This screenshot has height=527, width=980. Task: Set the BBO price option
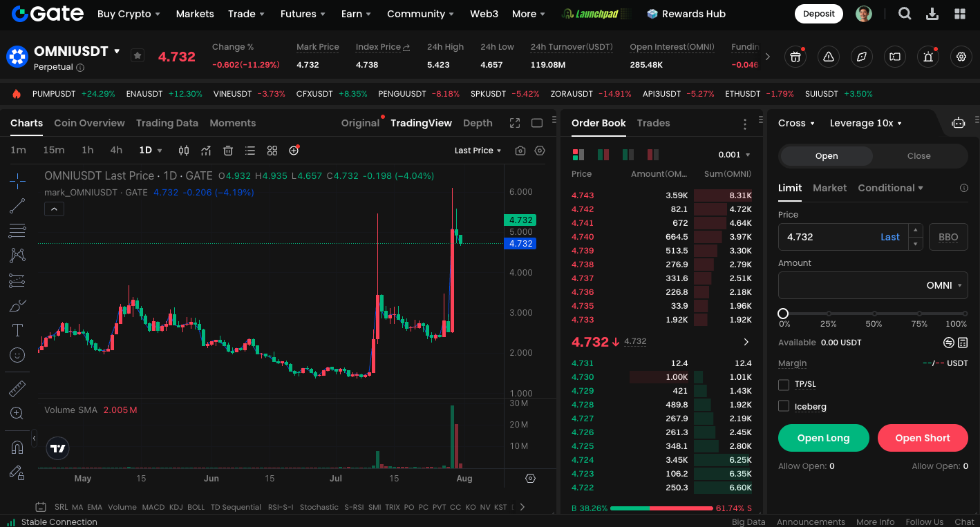(948, 237)
